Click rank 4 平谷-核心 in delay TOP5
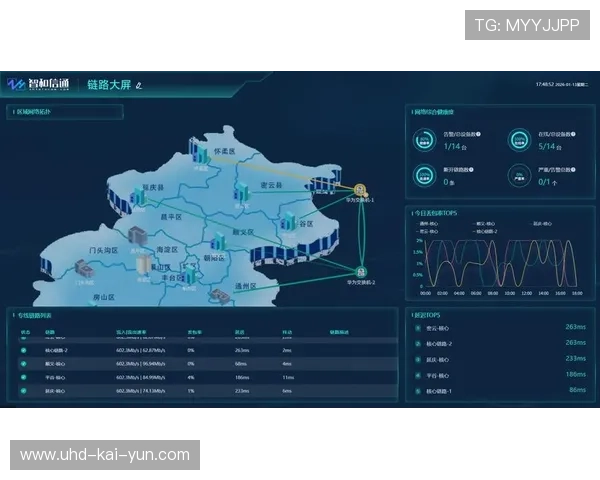 click(x=438, y=376)
